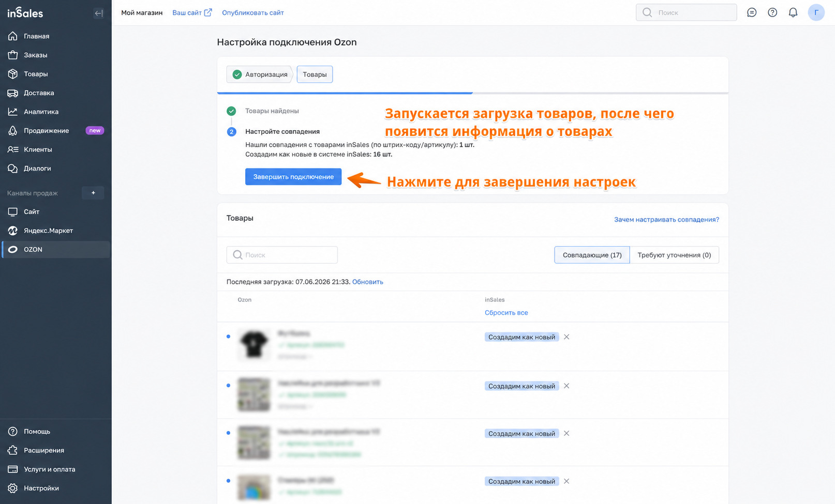Viewport: 835px width, 504px height.
Task: Click the Каналы продаж section label
Action: (x=33, y=193)
